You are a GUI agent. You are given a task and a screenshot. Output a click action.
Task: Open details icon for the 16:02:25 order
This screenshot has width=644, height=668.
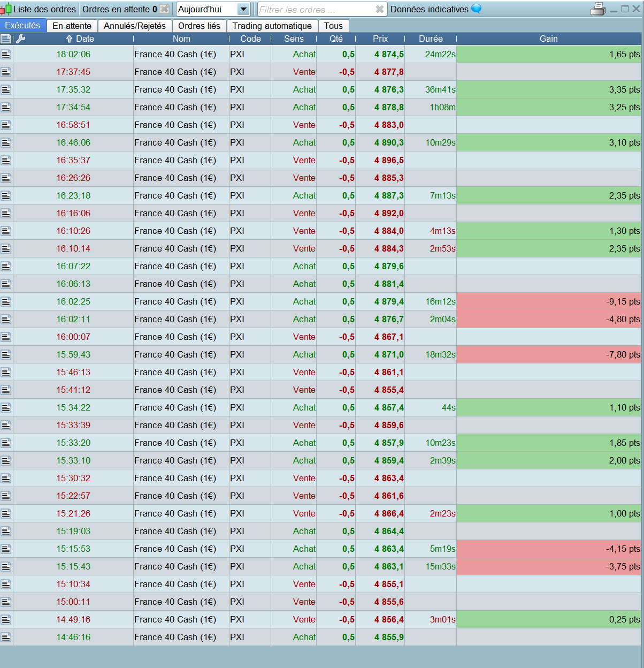(6, 302)
